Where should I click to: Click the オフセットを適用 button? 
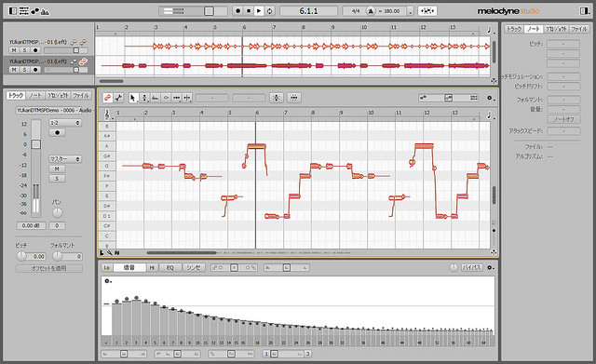tap(49, 268)
